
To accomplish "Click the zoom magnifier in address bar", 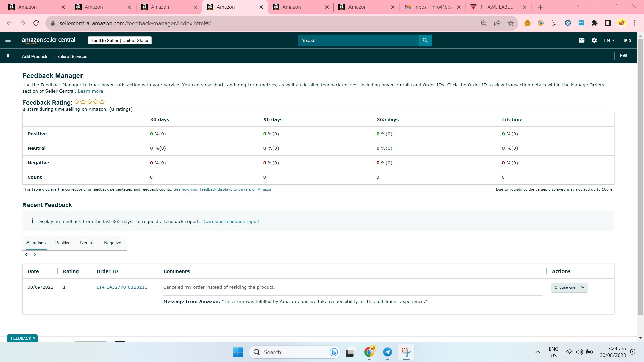I will click(x=484, y=23).
